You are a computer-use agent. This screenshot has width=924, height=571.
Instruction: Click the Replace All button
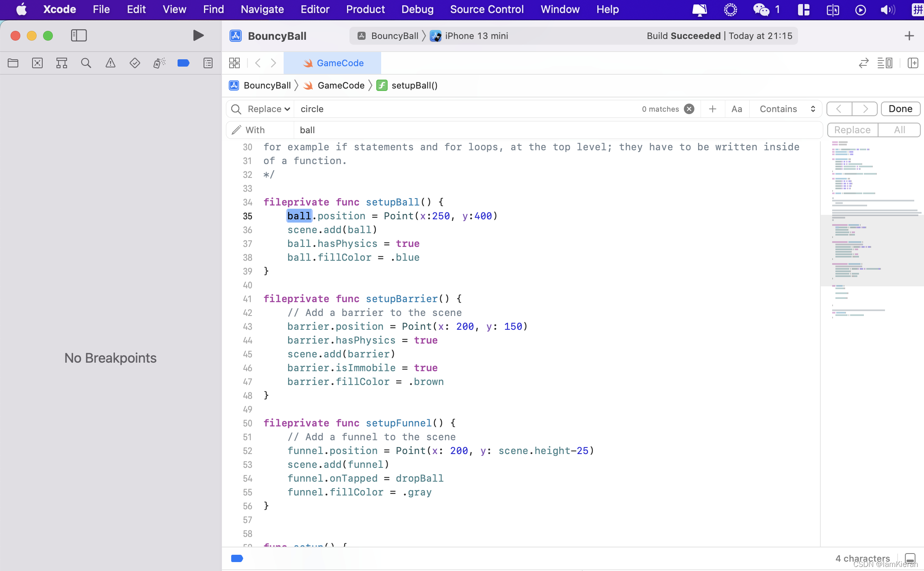900,129
